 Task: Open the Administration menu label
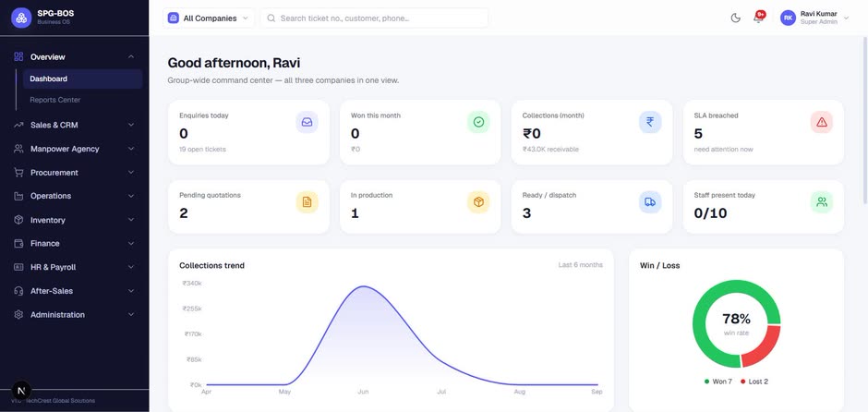(57, 314)
